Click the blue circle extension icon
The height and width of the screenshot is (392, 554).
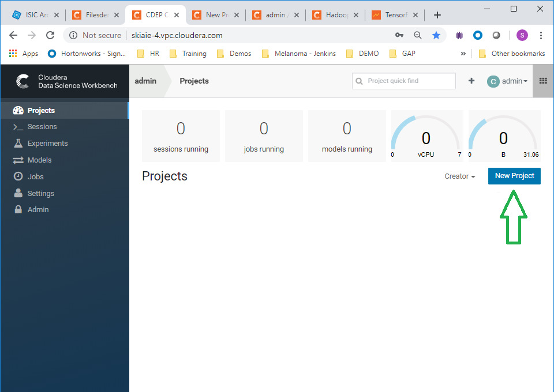coord(478,35)
